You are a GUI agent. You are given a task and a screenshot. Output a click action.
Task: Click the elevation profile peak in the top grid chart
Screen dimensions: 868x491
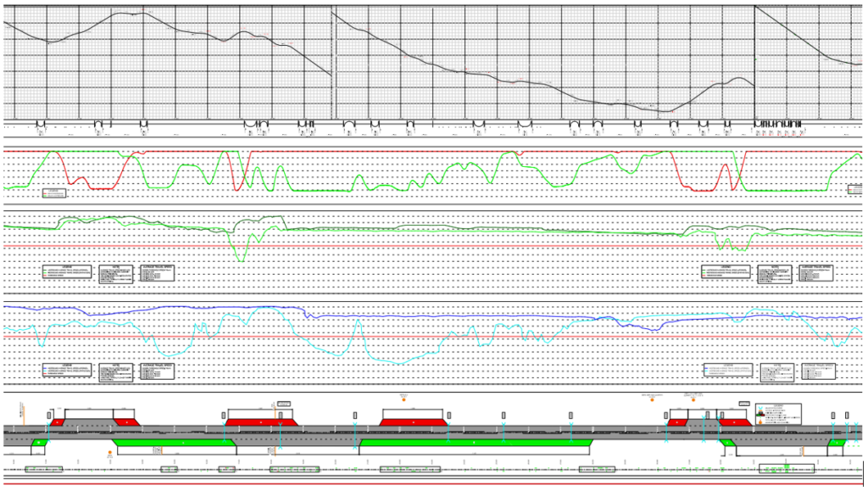pyautogui.click(x=127, y=14)
